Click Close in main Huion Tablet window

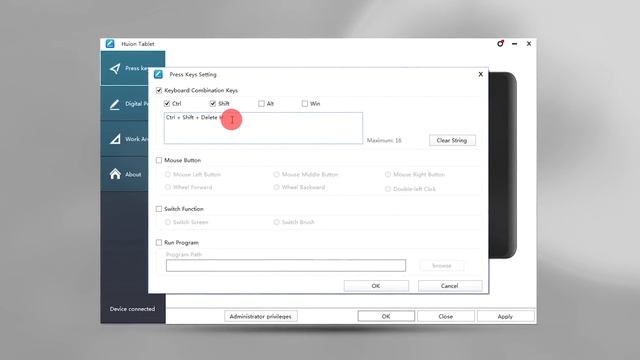pos(446,316)
